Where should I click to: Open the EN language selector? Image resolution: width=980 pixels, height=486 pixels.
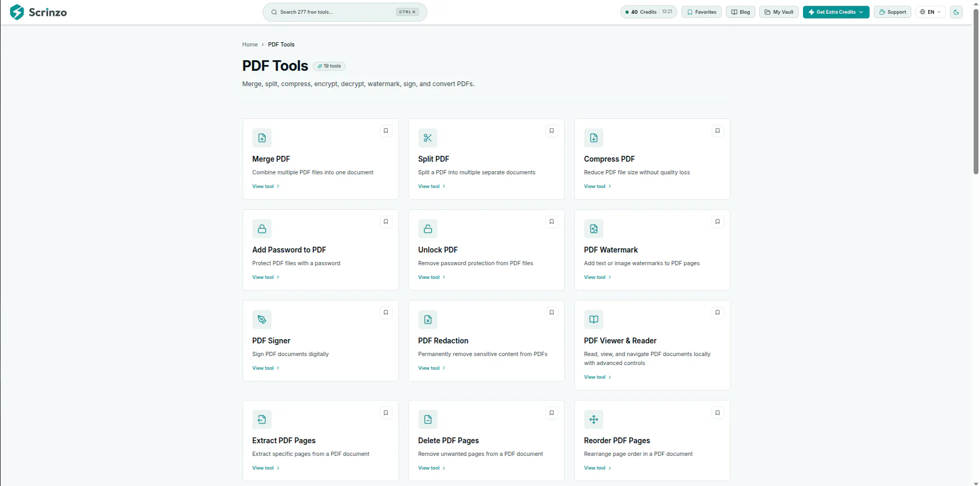point(930,12)
